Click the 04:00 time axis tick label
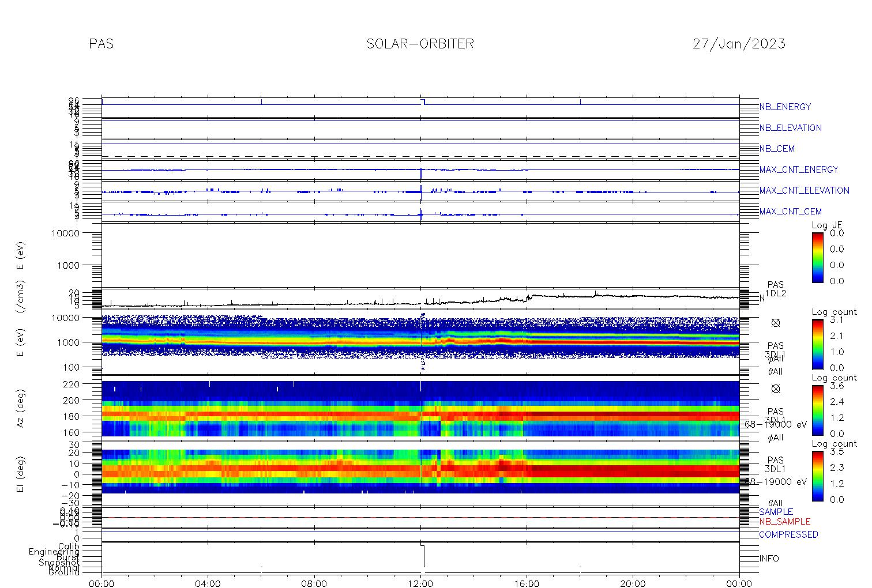 (x=208, y=583)
